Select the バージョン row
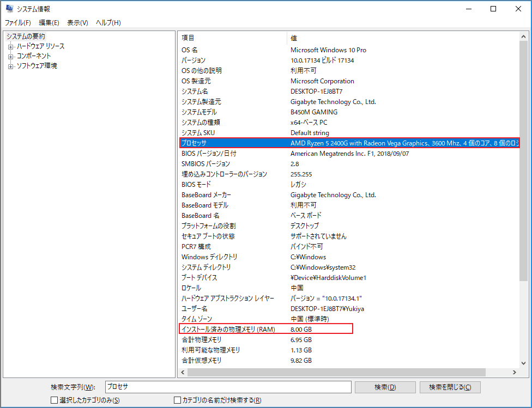The width and height of the screenshot is (532, 408). (x=349, y=60)
